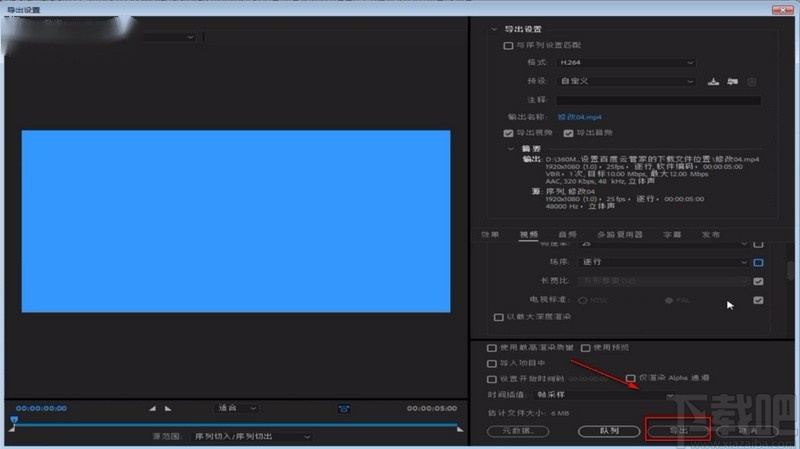800x449 pixels.
Task: Open the 预设 自定义 dropdown
Action: tap(627, 81)
